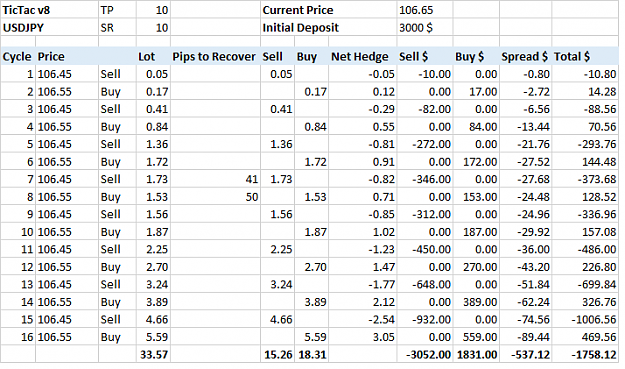Select the Buy $ value 84.00
This screenshot has width=625, height=369.
[476, 127]
